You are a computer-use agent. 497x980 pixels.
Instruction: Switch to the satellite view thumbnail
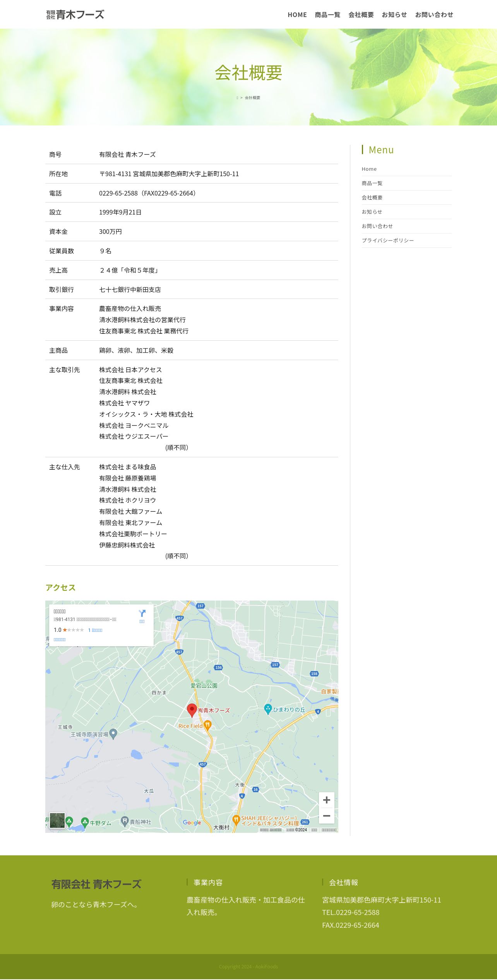tap(57, 820)
